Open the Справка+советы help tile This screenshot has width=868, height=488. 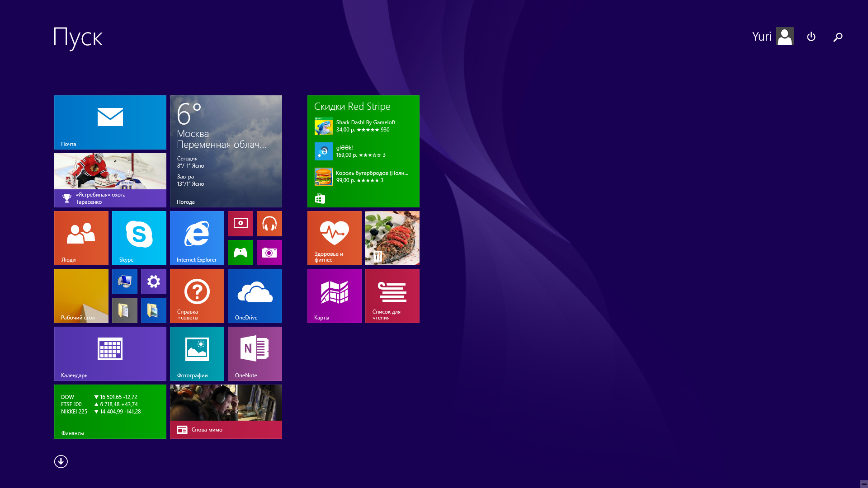[x=197, y=296]
